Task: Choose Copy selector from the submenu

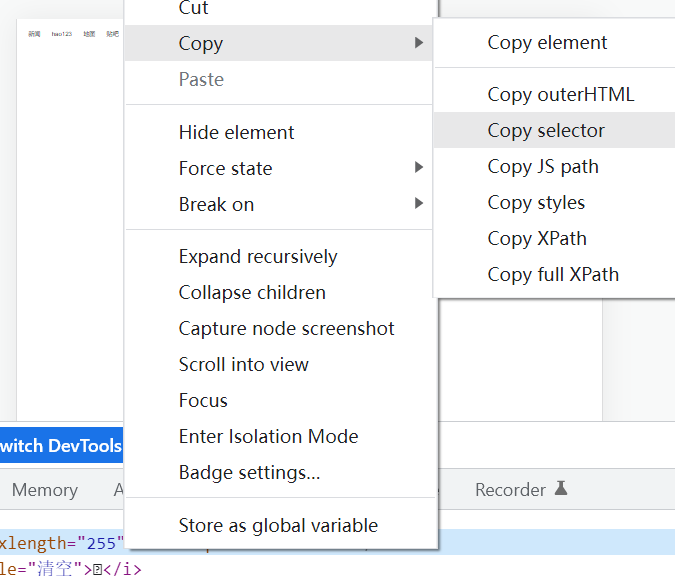Action: click(x=546, y=131)
